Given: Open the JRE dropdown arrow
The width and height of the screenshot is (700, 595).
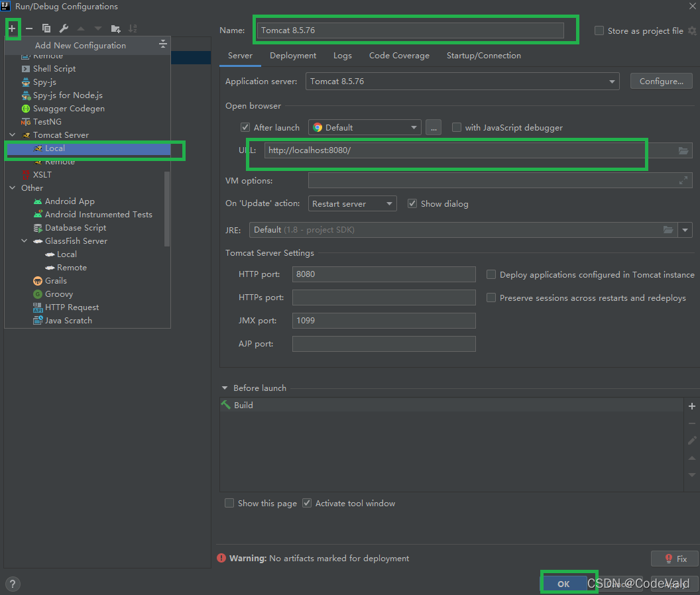Looking at the screenshot, I should (x=685, y=230).
